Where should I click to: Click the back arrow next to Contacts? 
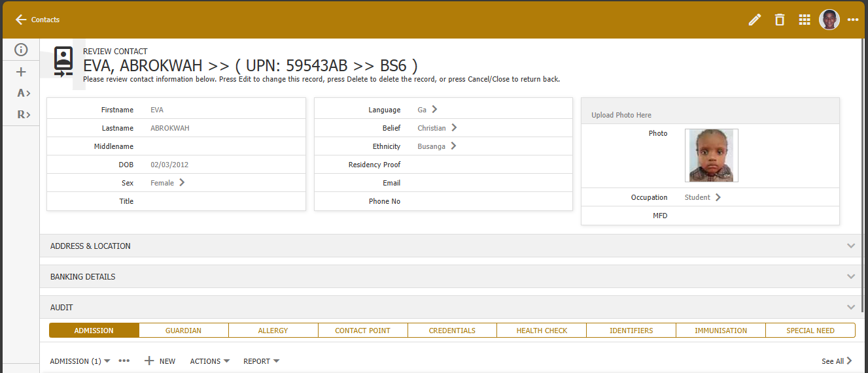[21, 20]
